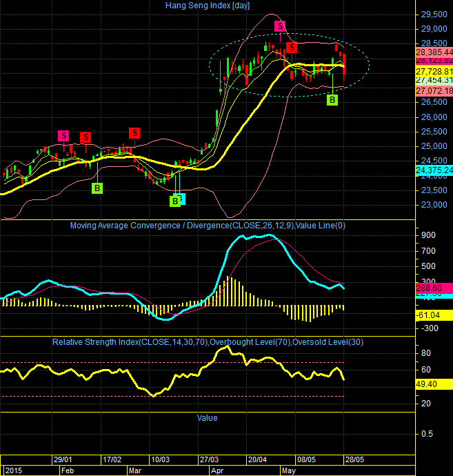
Task: Click the Apr month label
Action: (x=217, y=470)
